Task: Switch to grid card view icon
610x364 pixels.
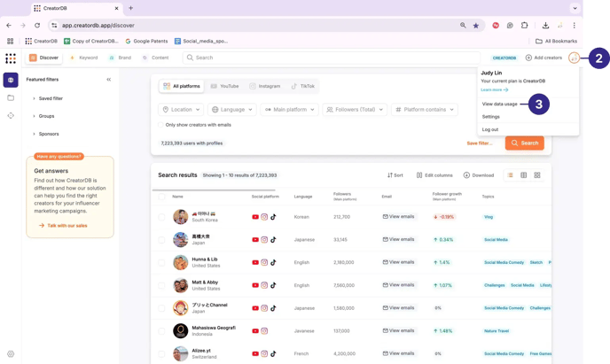Action: tap(537, 175)
